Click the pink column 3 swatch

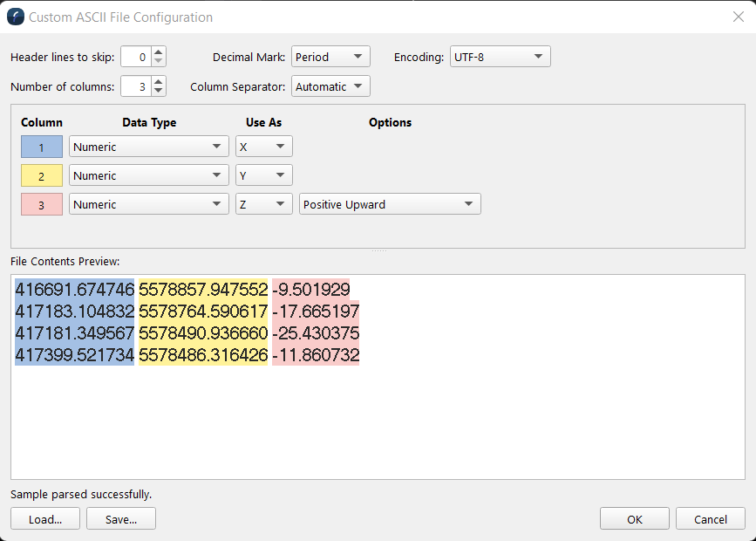pos(41,204)
